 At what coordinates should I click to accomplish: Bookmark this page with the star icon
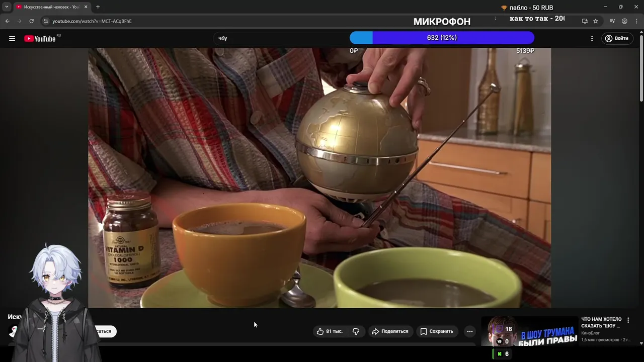(596, 21)
